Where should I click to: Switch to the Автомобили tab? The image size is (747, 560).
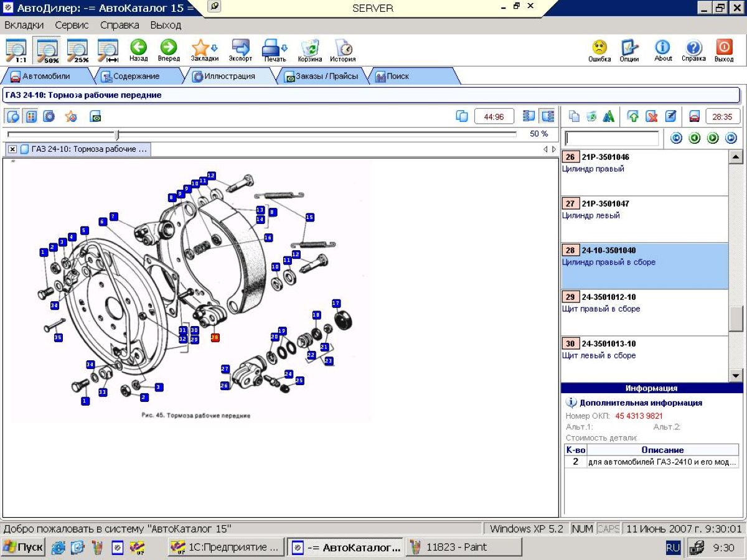[46, 77]
